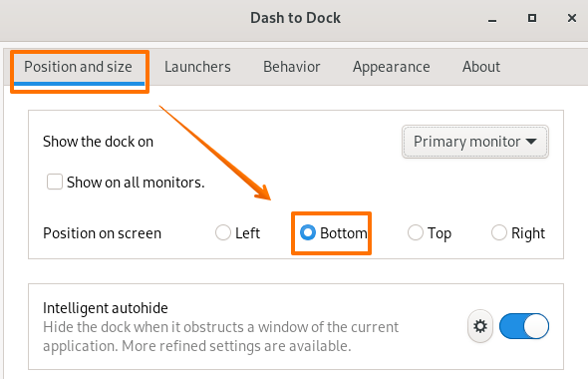Select the Position and size tab

[x=79, y=67]
